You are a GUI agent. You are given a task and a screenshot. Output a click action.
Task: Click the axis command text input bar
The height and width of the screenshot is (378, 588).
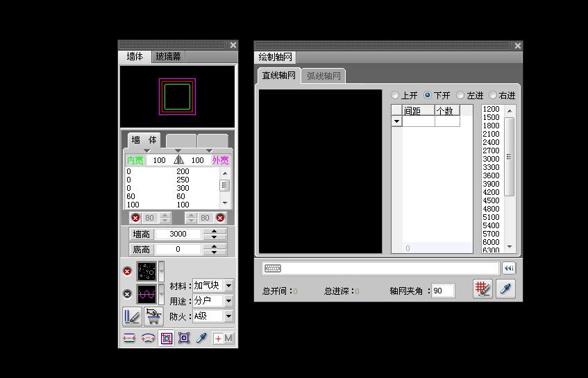click(x=380, y=268)
